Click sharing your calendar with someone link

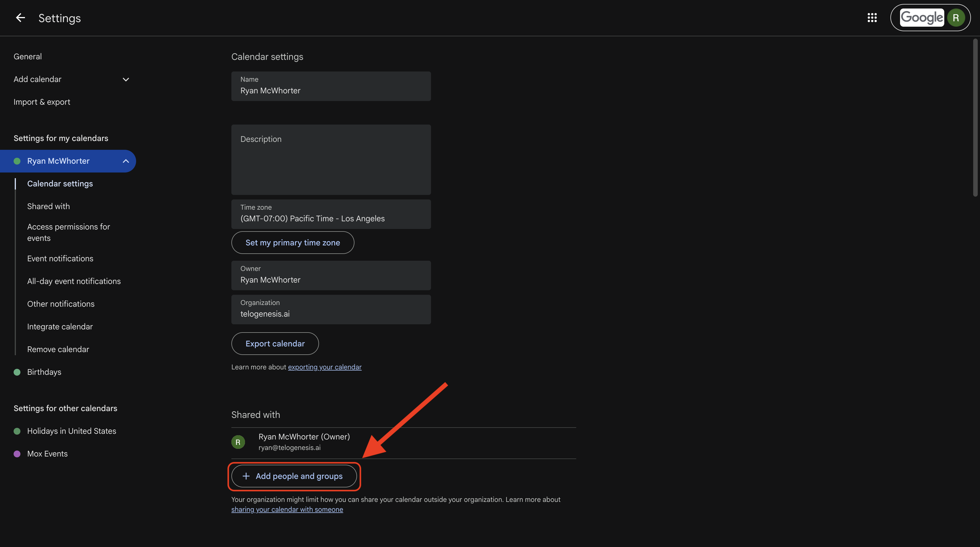tap(287, 509)
